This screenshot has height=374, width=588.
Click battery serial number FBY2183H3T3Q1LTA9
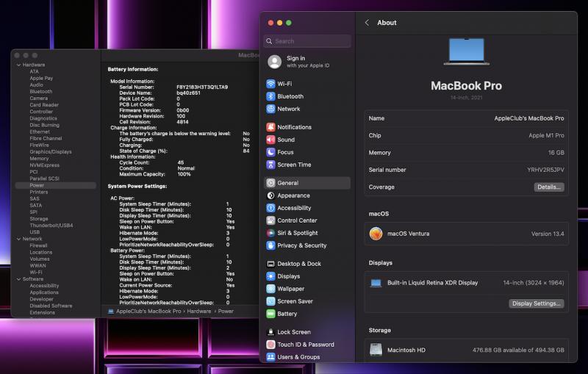pos(202,87)
